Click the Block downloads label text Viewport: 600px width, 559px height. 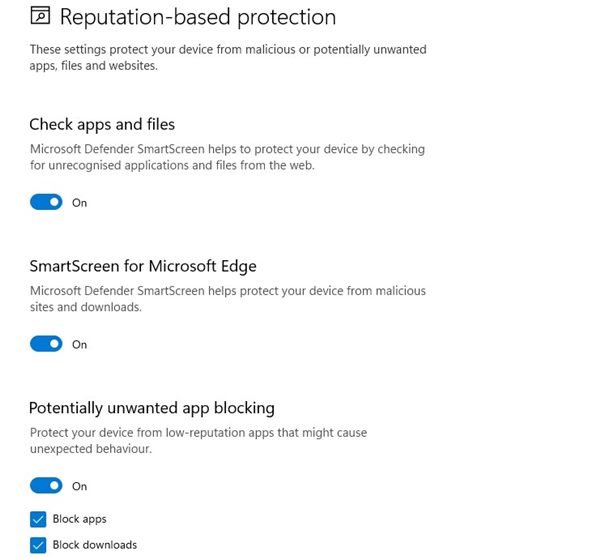tap(95, 545)
